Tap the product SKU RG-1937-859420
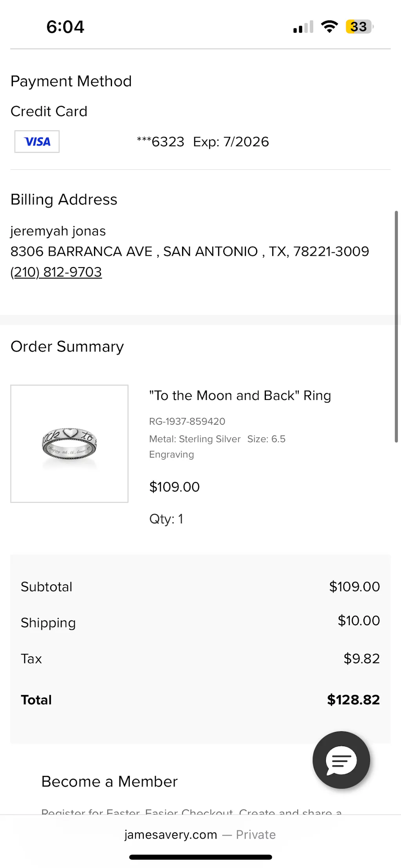Image resolution: width=401 pixels, height=868 pixels. [x=187, y=421]
